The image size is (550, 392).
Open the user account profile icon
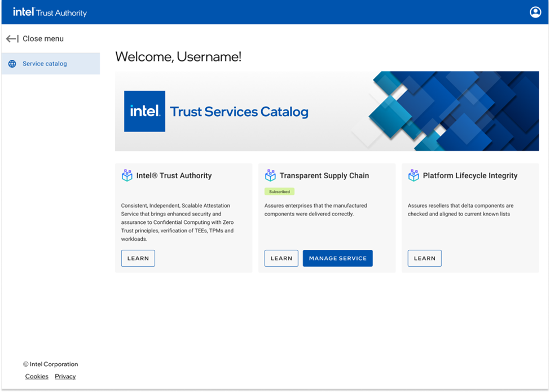pyautogui.click(x=535, y=12)
